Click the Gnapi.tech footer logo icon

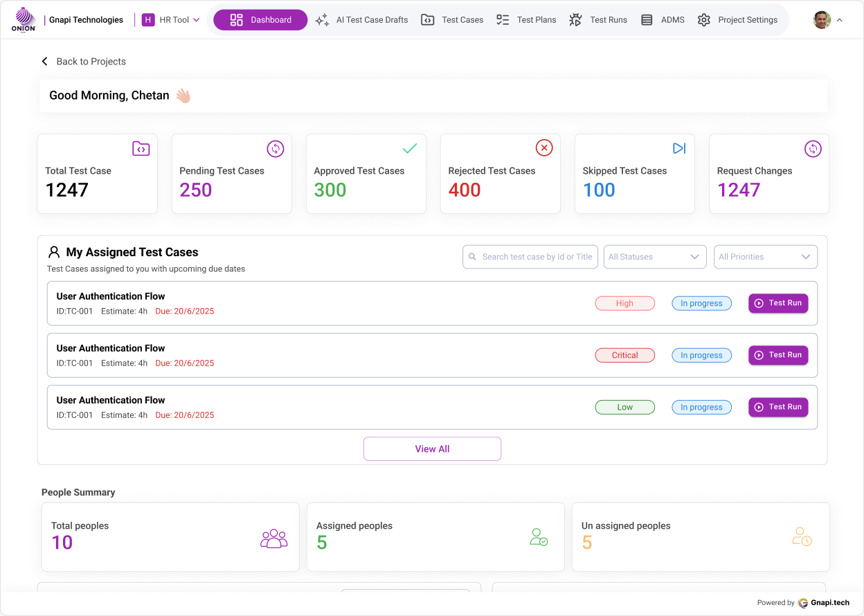pyautogui.click(x=803, y=603)
